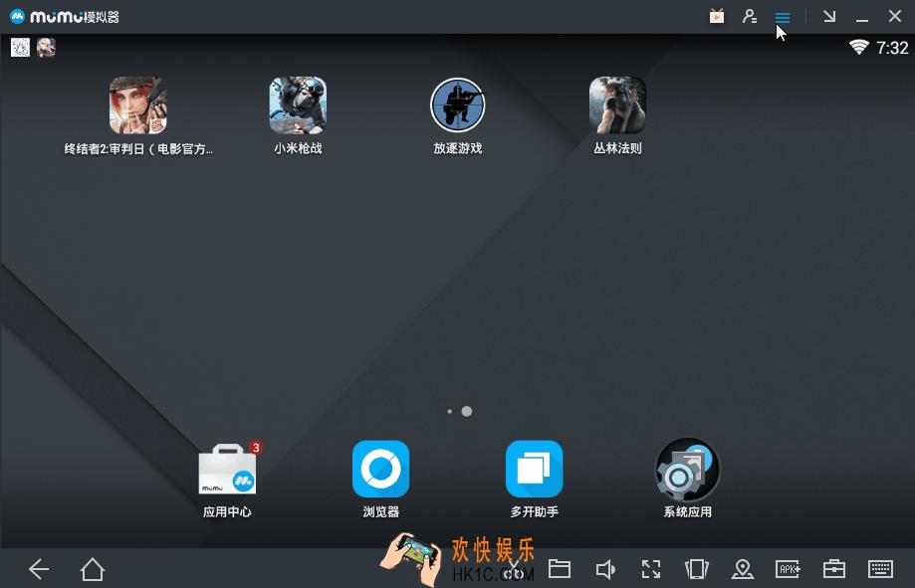Toggle fullscreen mode icon

coord(650,569)
